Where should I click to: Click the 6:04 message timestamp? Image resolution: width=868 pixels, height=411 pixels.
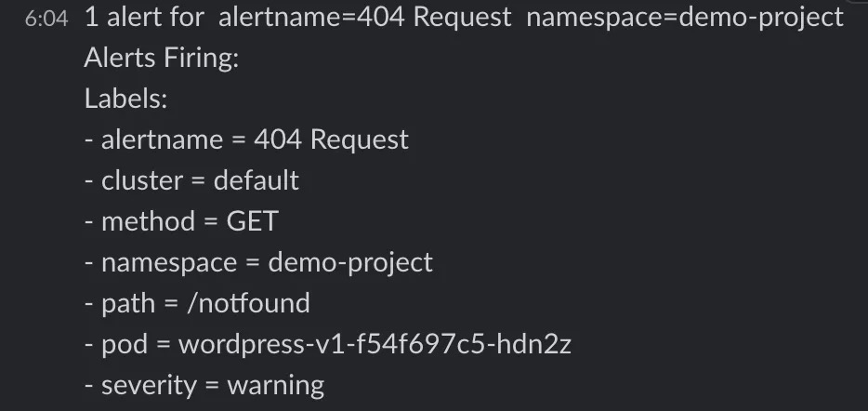pos(46,19)
